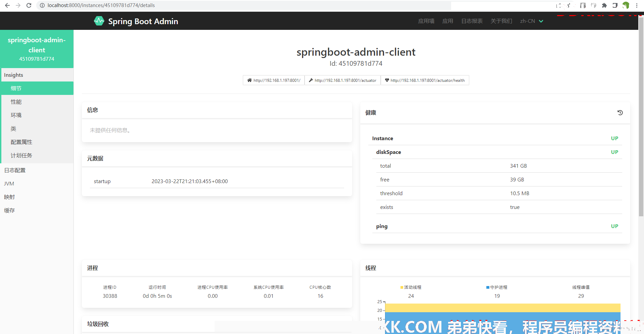Click the Spring Boot Admin title
Image resolution: width=644 pixels, height=334 pixels.
[x=143, y=21]
